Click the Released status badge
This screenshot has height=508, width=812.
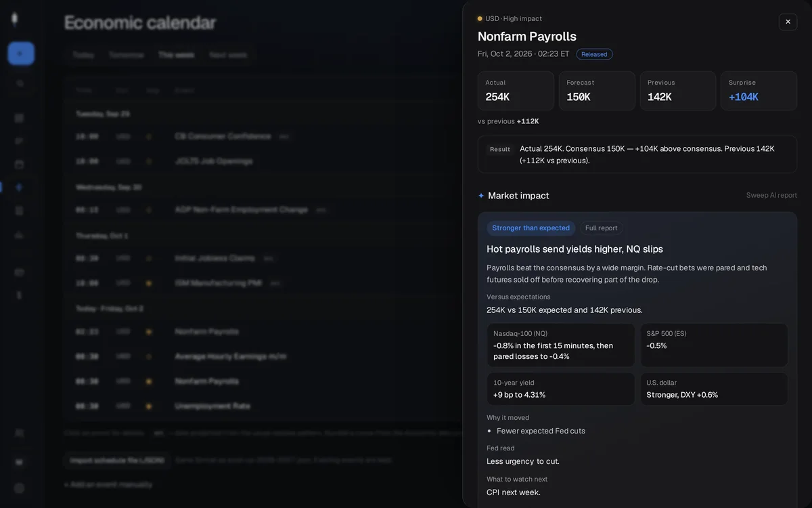[594, 54]
